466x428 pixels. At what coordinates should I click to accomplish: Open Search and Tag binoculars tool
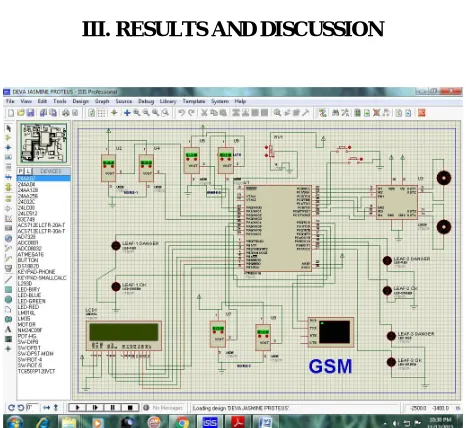(336, 113)
